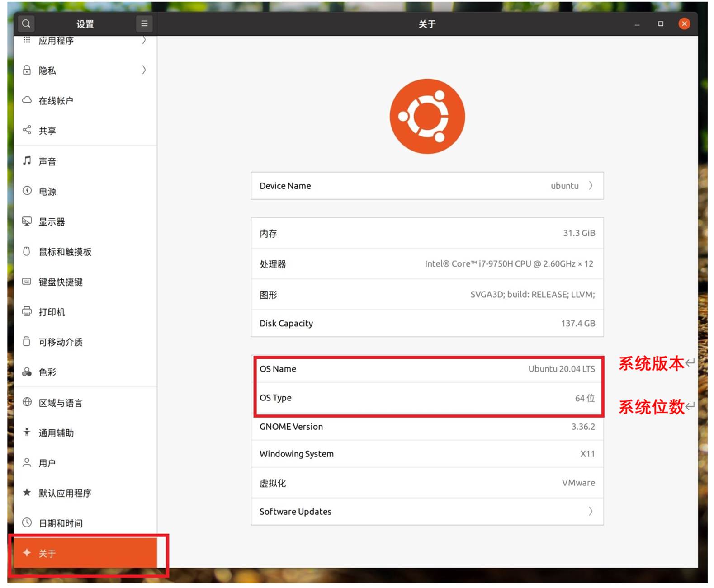The width and height of the screenshot is (714, 588).
Task: Select 键盘快捷键 in sidebar
Action: pyautogui.click(x=85, y=282)
